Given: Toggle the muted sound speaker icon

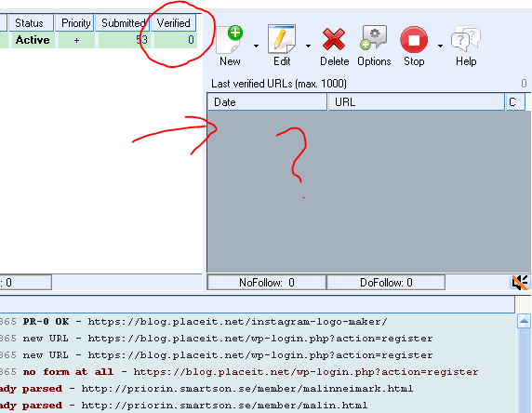Looking at the screenshot, I should pos(520,283).
